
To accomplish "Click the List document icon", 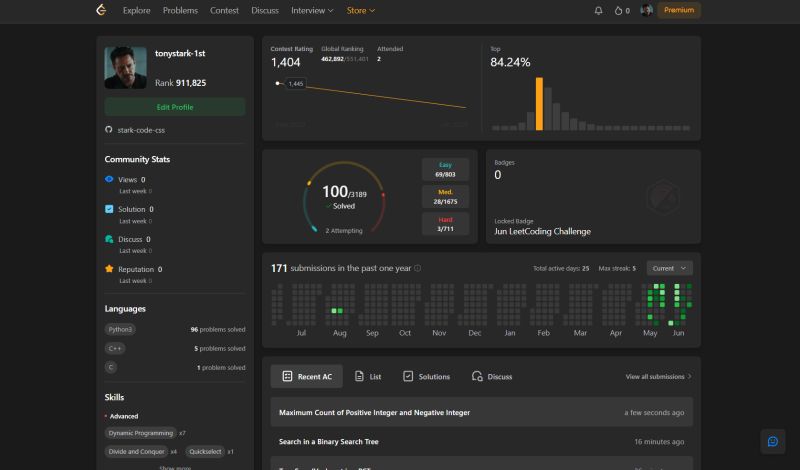I will pos(359,376).
